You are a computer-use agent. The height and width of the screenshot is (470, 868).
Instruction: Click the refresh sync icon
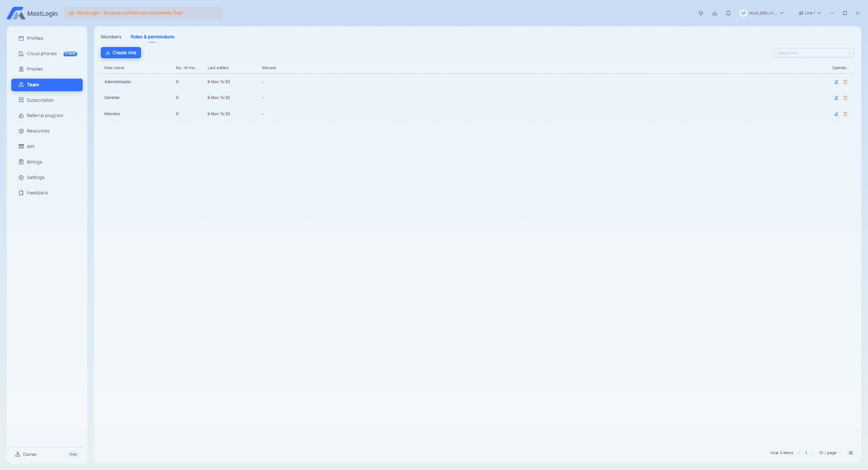pyautogui.click(x=700, y=13)
